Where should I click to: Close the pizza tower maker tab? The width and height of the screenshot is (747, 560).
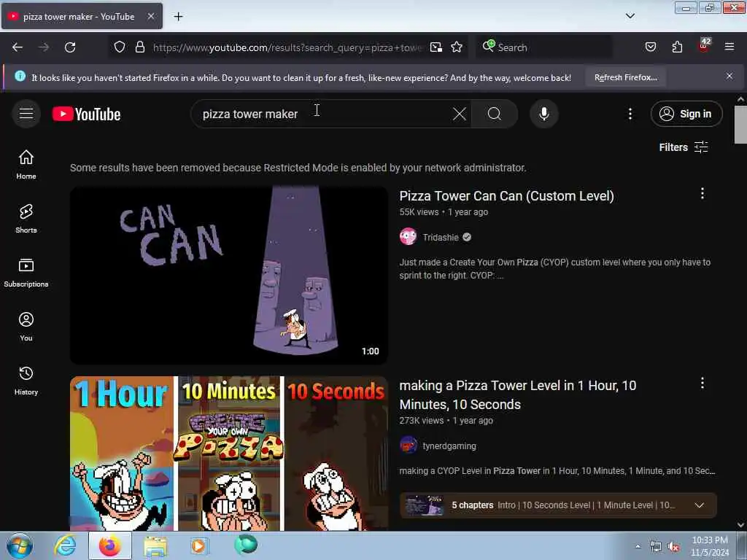[150, 17]
